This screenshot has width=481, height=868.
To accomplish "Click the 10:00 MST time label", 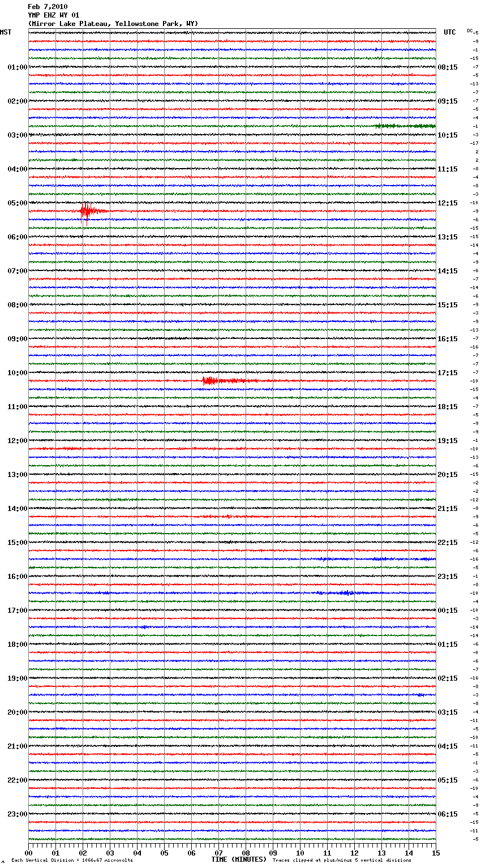I will click(x=18, y=373).
